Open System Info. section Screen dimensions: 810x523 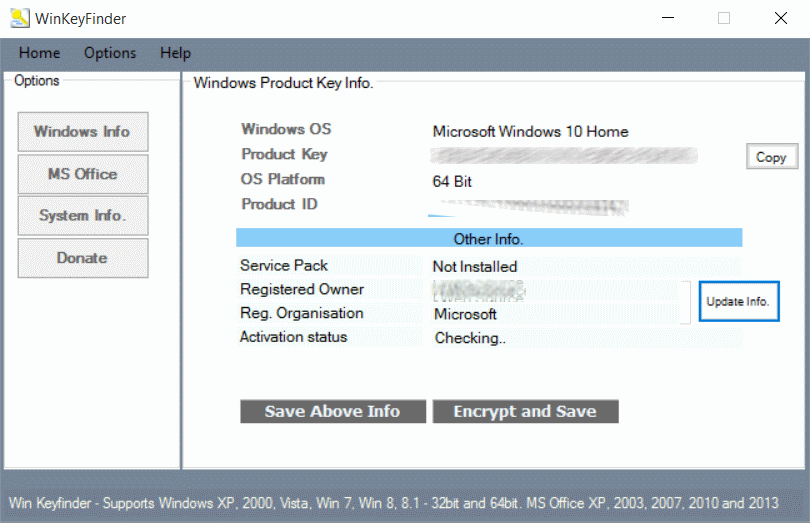83,216
